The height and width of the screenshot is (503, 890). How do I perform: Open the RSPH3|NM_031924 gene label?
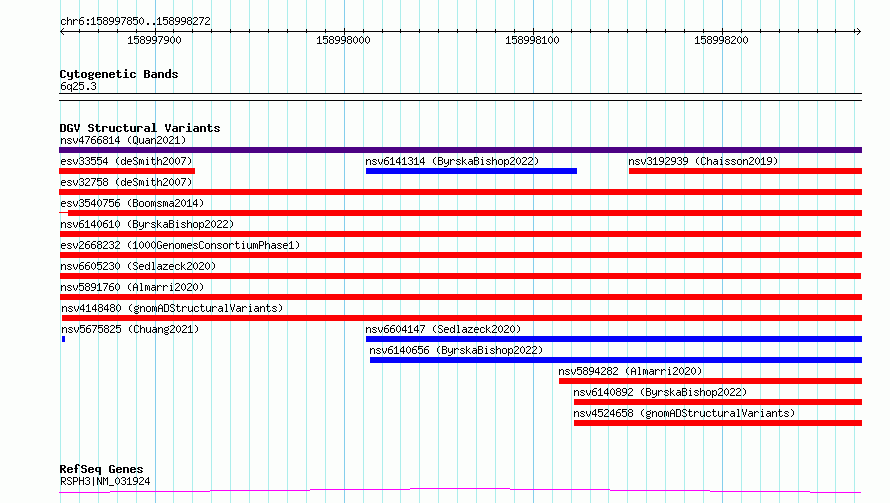tap(105, 481)
